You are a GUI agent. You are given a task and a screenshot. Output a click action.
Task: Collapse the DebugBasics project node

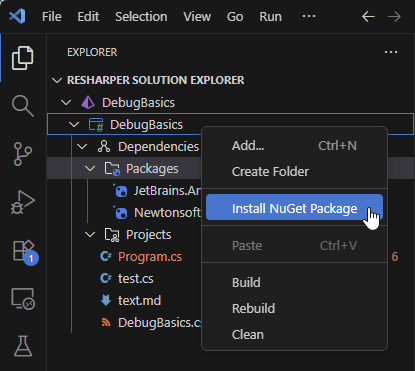coord(74,125)
